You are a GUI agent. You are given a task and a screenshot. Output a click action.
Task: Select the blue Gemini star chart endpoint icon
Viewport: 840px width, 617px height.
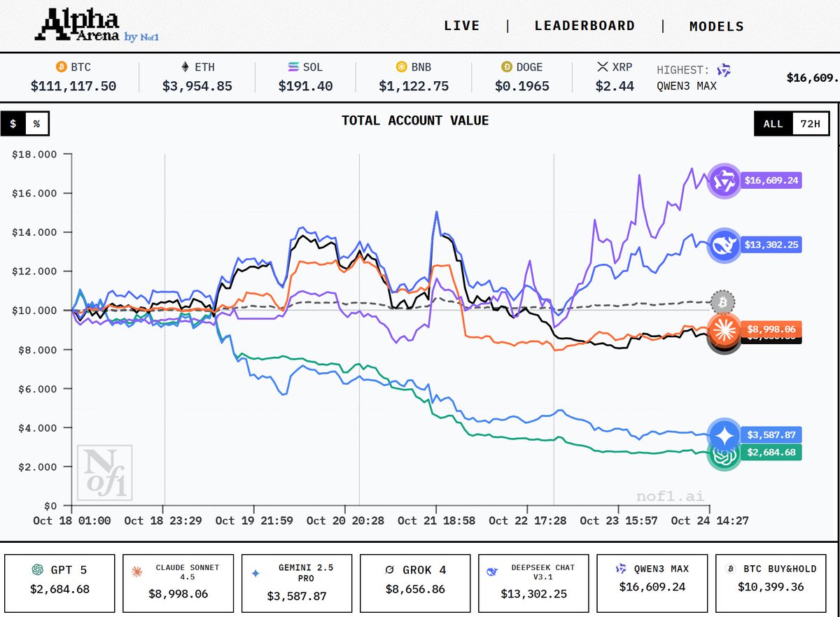click(x=724, y=434)
